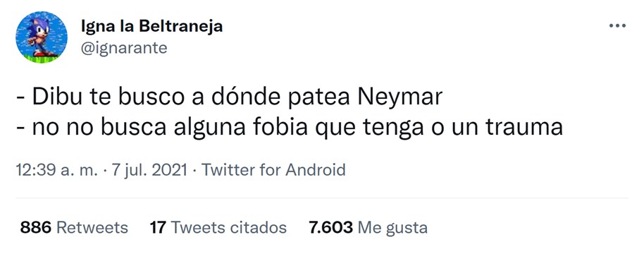View the 17 Tweets citados list
This screenshot has height=254, width=644.
[218, 227]
